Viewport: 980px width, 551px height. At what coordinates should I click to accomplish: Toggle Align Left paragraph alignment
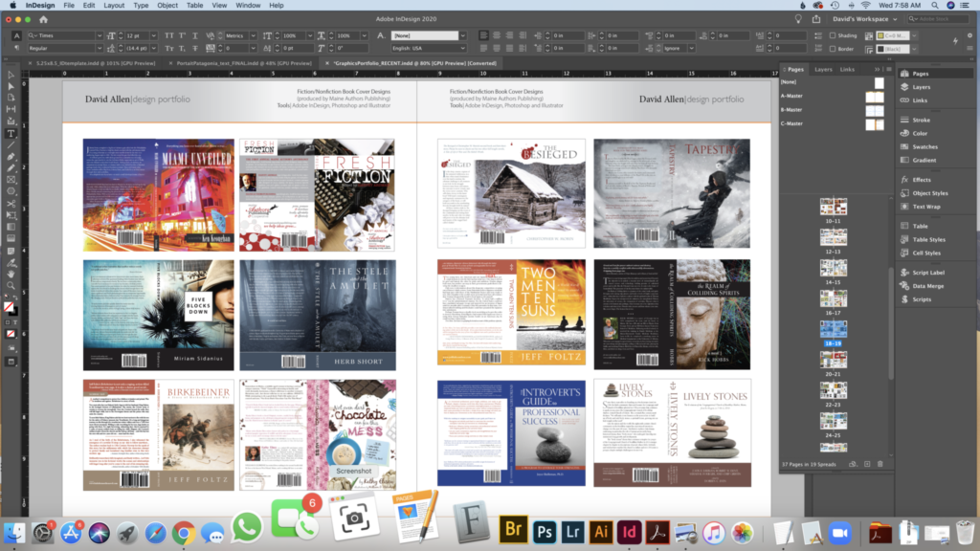pos(483,35)
